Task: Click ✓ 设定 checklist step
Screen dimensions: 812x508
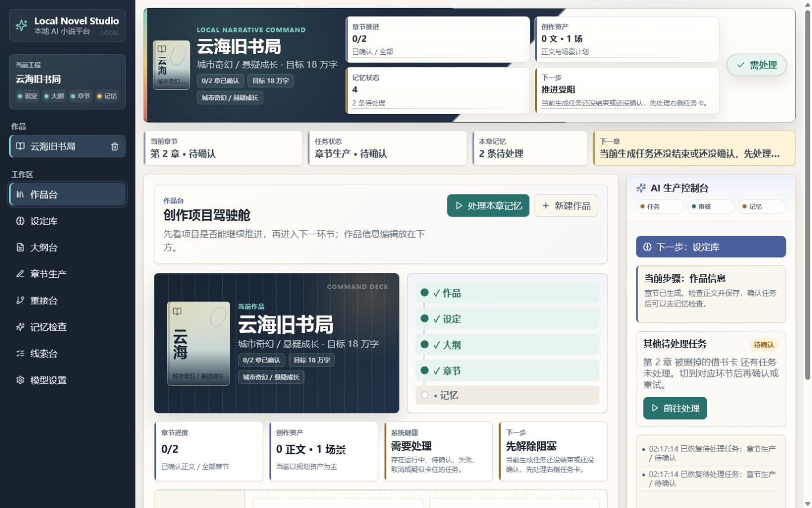Action: click(507, 319)
